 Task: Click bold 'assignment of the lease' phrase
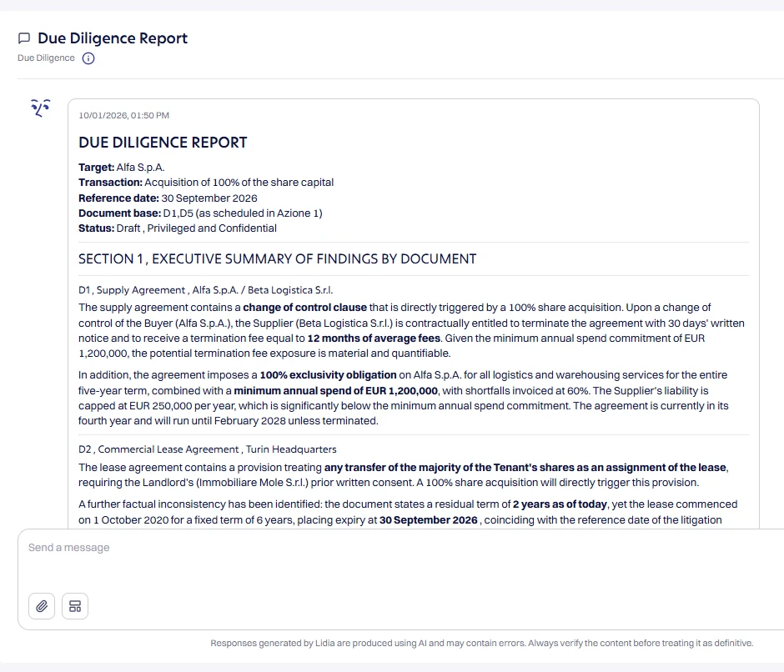click(x=666, y=468)
